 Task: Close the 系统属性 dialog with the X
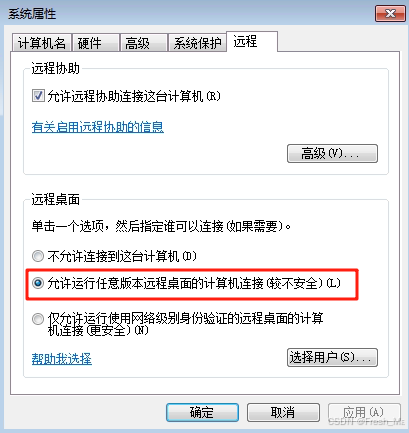pyautogui.click(x=390, y=14)
